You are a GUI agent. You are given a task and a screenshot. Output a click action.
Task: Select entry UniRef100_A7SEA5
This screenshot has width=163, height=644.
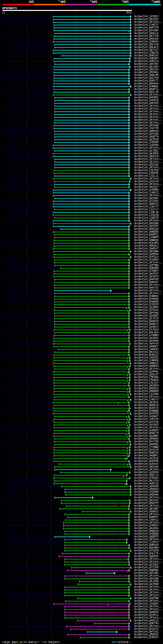pos(146,551)
